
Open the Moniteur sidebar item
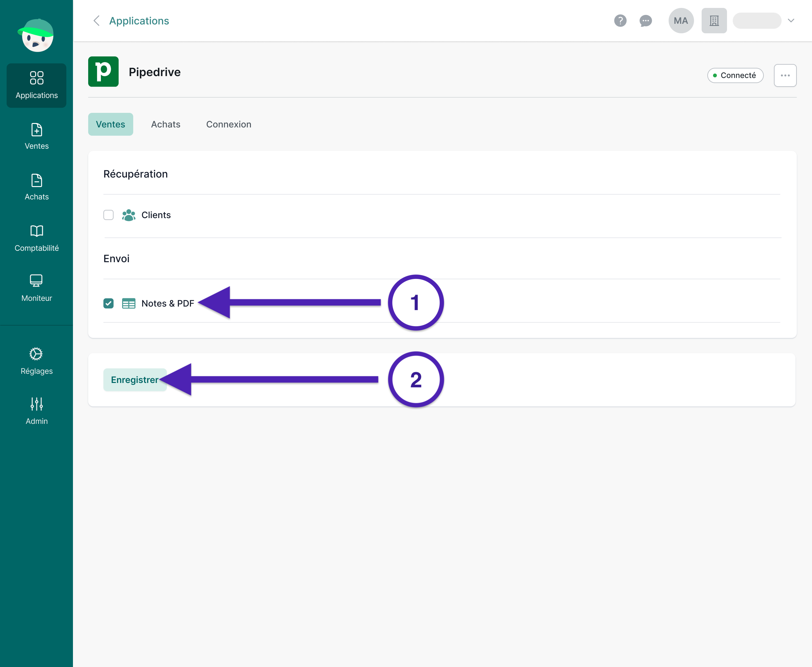(x=36, y=288)
